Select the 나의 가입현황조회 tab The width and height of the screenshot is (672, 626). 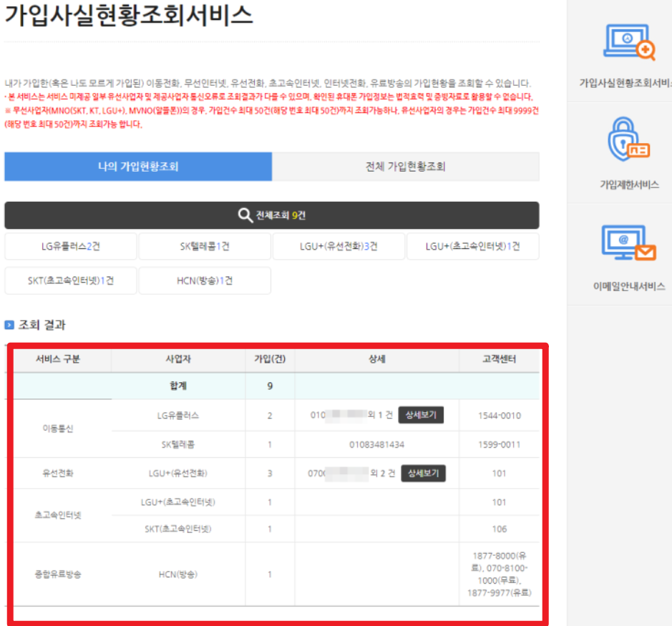pos(140,167)
